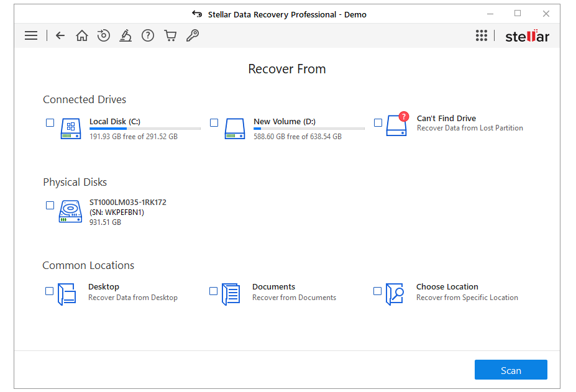Screen dimensions: 576x392
Task: Click New Volume (D:) label
Action: tap(285, 122)
